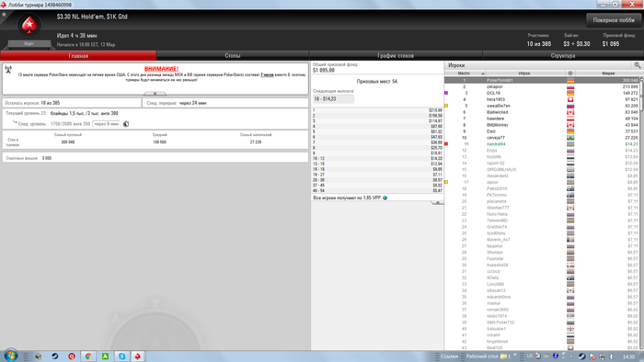Viewport: 644px width, 362px height.
Task: Click the 10 - 12 payout row
Action: (377, 158)
